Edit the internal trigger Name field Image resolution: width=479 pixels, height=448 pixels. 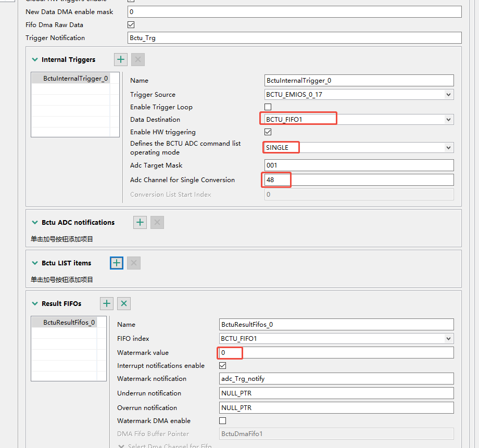coord(359,81)
